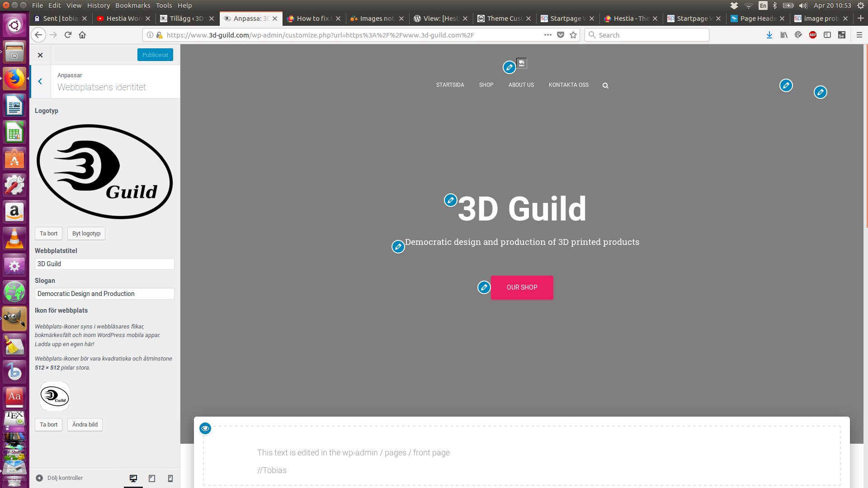Click Byt logotyp button

[86, 234]
